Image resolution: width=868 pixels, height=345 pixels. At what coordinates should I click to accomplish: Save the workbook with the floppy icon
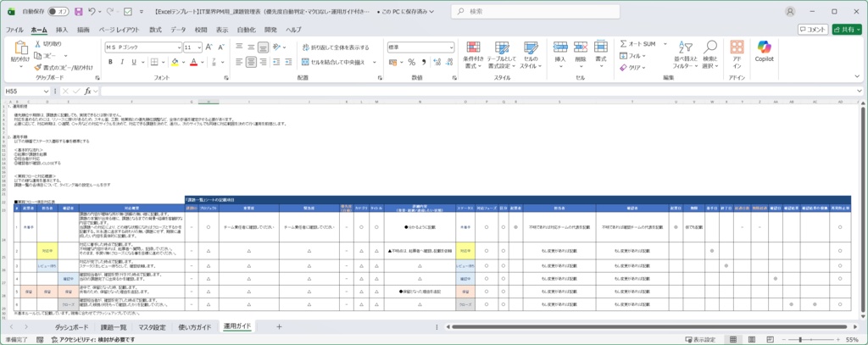coord(78,11)
